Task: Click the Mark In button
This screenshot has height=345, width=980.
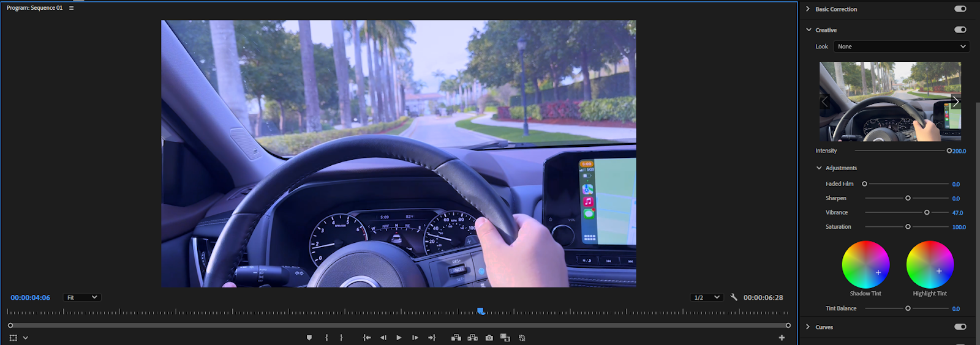Action: point(326,338)
